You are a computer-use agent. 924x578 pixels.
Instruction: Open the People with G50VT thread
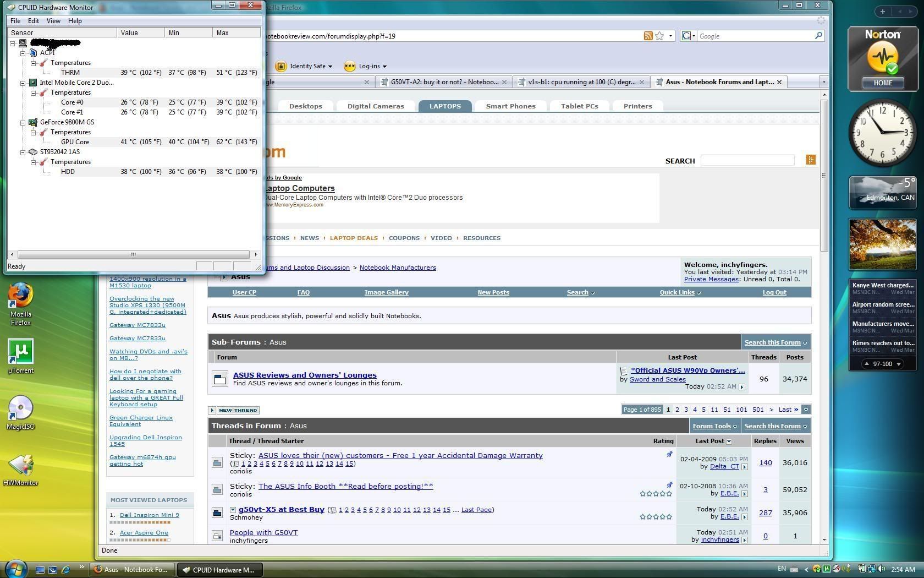263,532
